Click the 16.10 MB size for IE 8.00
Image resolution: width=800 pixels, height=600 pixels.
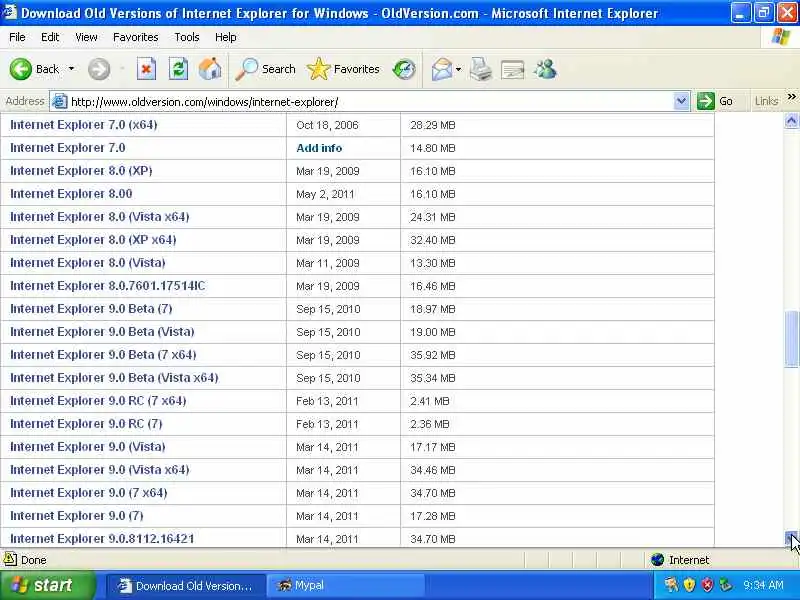coord(432,194)
